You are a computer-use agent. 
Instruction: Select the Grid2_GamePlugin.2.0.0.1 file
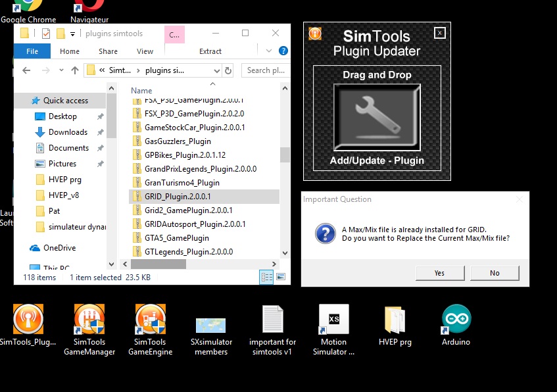(x=188, y=210)
